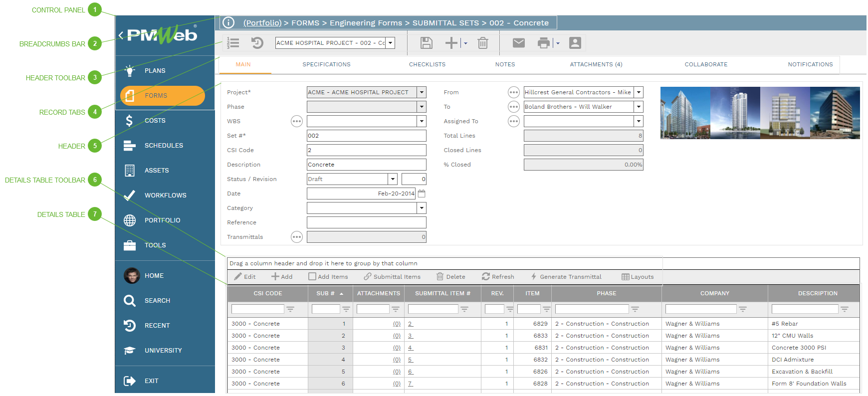Click the ellipsis button next to From
This screenshot has width=868, height=396.
pyautogui.click(x=514, y=92)
